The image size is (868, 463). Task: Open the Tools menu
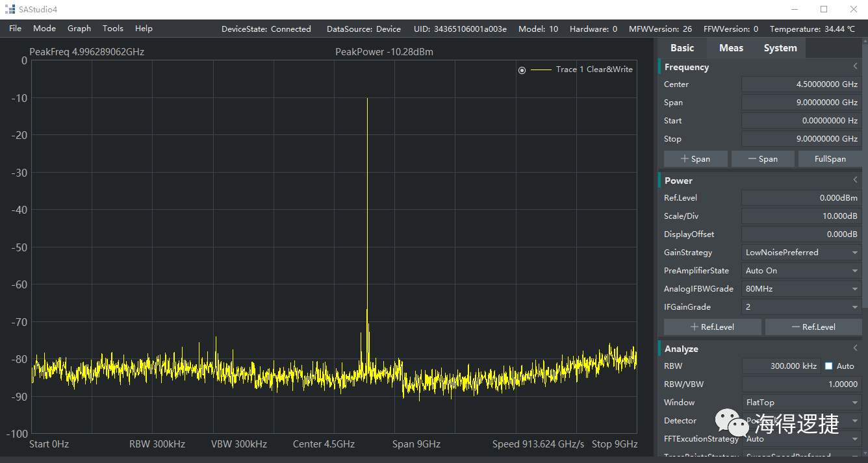coord(113,29)
